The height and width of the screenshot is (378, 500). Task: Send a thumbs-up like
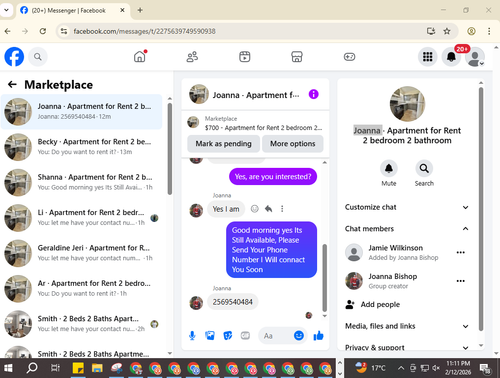click(318, 336)
